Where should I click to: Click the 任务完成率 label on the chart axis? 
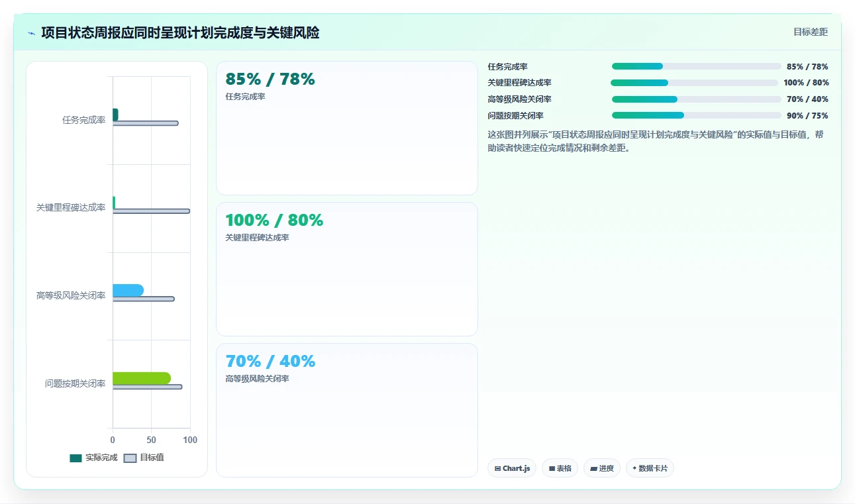click(x=84, y=120)
